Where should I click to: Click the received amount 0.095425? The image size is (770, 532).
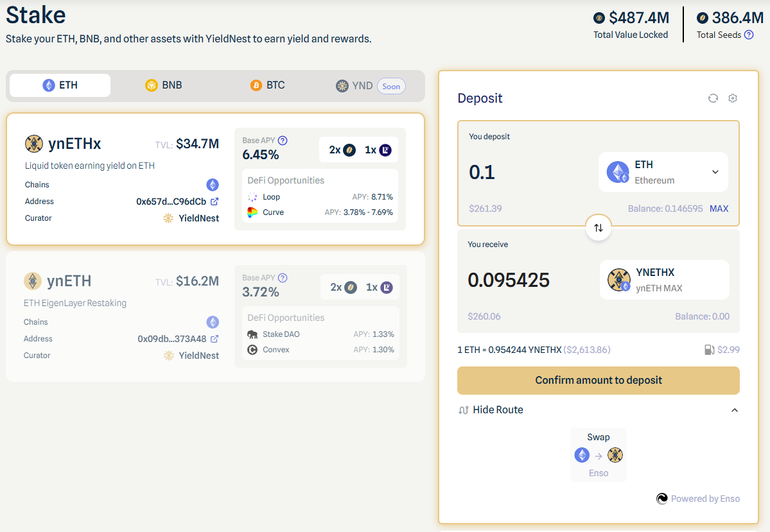[509, 280]
